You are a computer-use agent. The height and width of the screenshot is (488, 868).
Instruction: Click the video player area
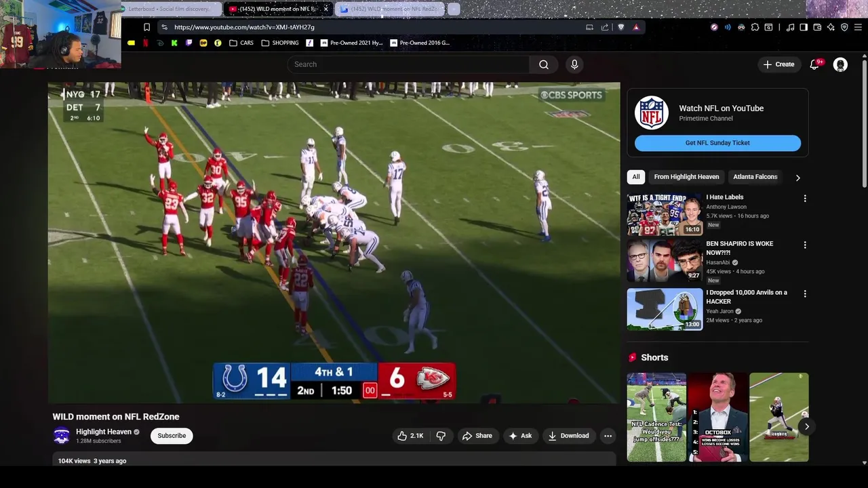(x=334, y=243)
